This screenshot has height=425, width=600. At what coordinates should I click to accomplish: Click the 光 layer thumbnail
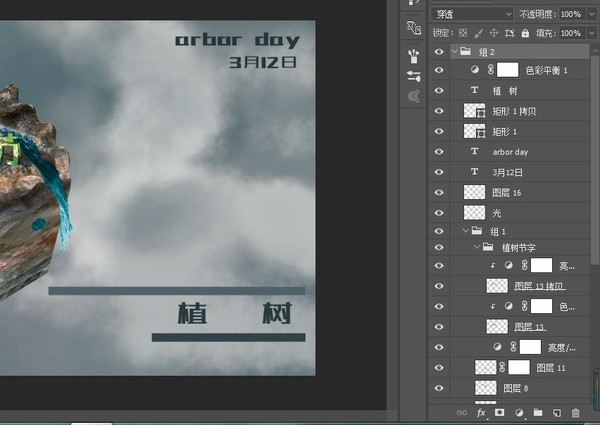pyautogui.click(x=474, y=213)
